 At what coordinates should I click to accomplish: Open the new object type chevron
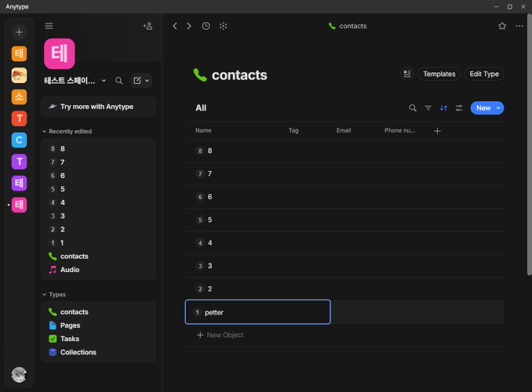coord(147,81)
